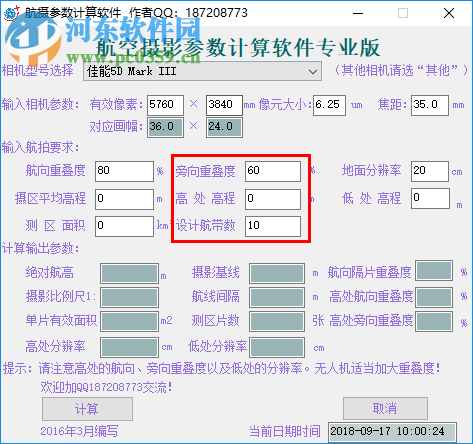Screen dimensions: 473x444
Task: Edit the 设计航带数 field showing 10
Action: pyautogui.click(x=273, y=227)
